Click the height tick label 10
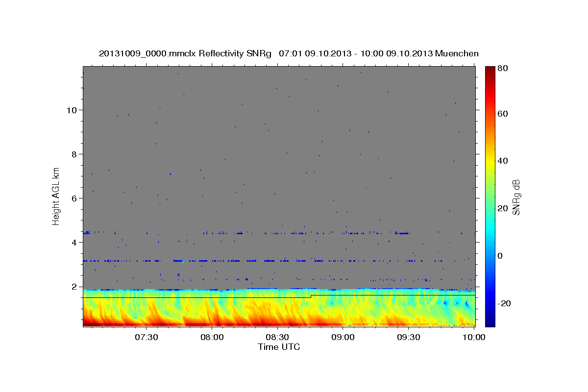The image size is (588, 392). pos(72,110)
